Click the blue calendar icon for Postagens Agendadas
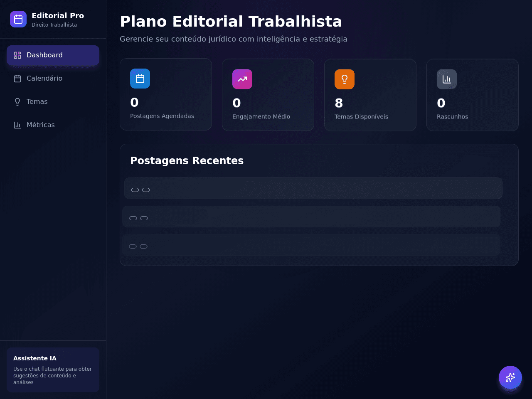532x399 pixels. pos(140,79)
